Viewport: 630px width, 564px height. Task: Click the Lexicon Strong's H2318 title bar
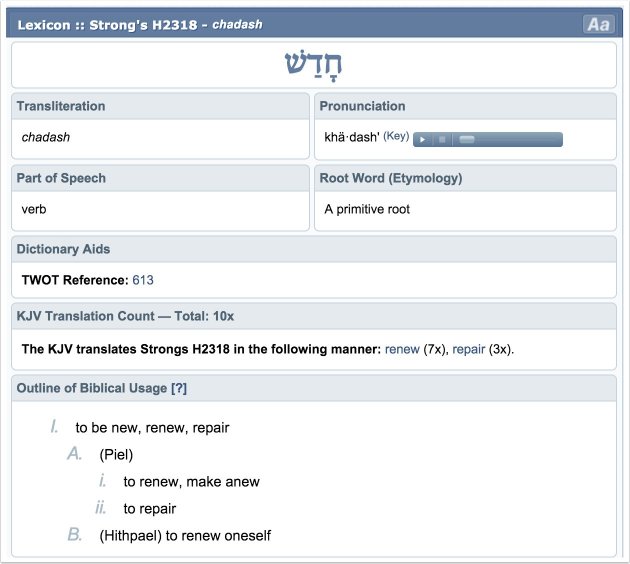pos(140,24)
